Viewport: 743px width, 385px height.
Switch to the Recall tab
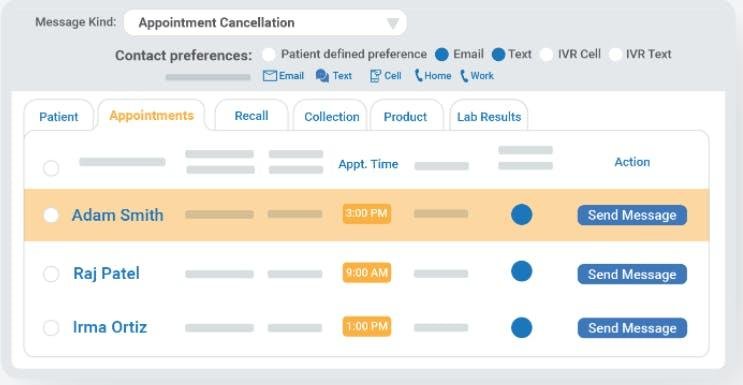point(252,116)
